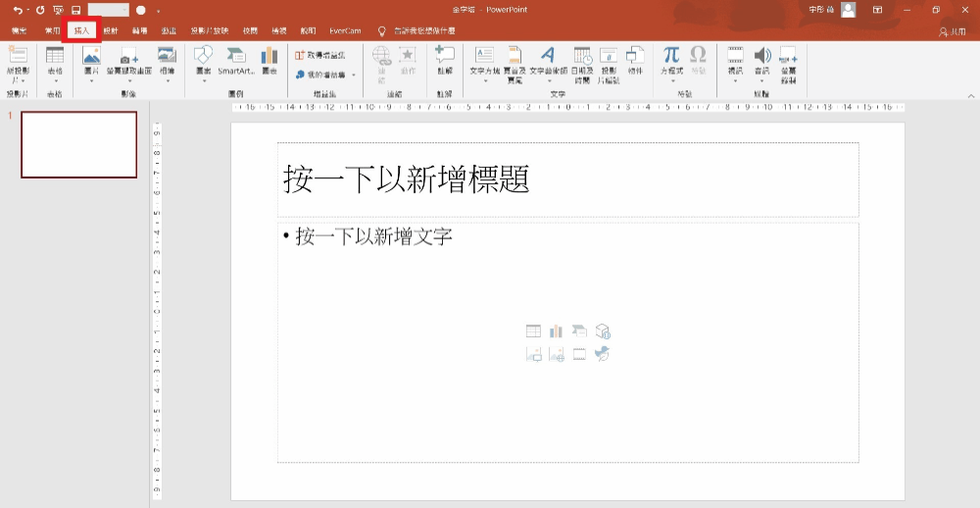Click the 共用 (Share) button
Image resolution: width=980 pixels, height=508 pixels.
click(952, 31)
